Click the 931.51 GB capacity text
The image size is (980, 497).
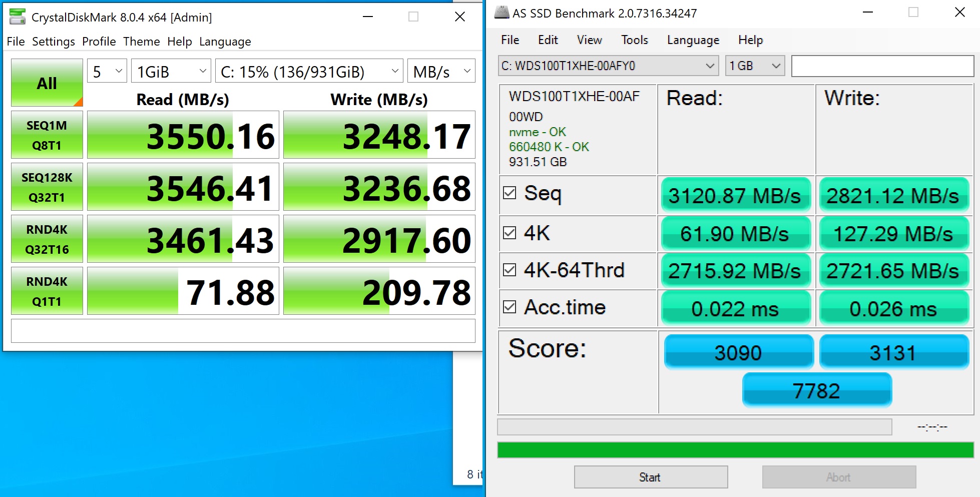click(x=538, y=162)
